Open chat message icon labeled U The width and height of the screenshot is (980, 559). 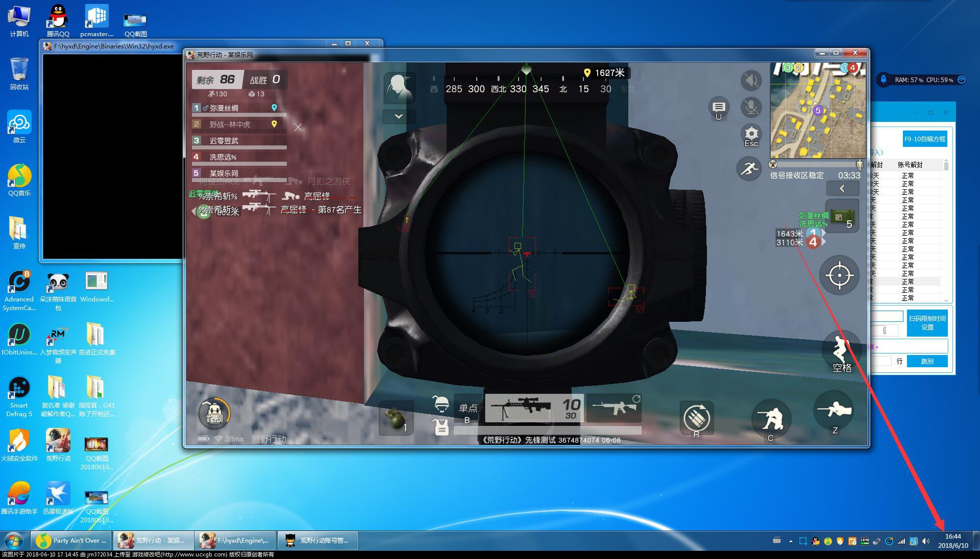719,108
